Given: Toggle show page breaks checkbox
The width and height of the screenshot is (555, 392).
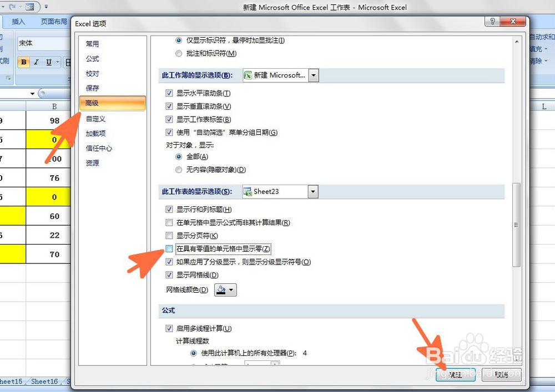Looking at the screenshot, I should click(169, 236).
